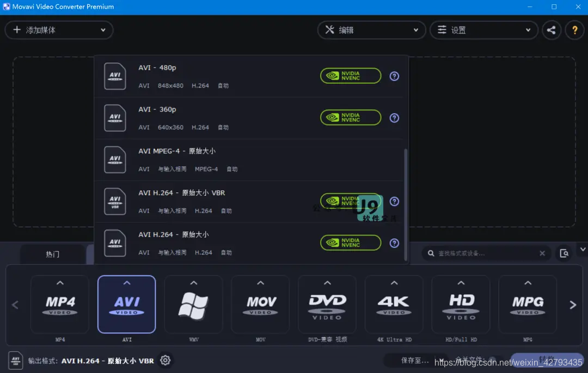Expand presets chevron above HD tile
This screenshot has width=588, height=373.
click(461, 283)
